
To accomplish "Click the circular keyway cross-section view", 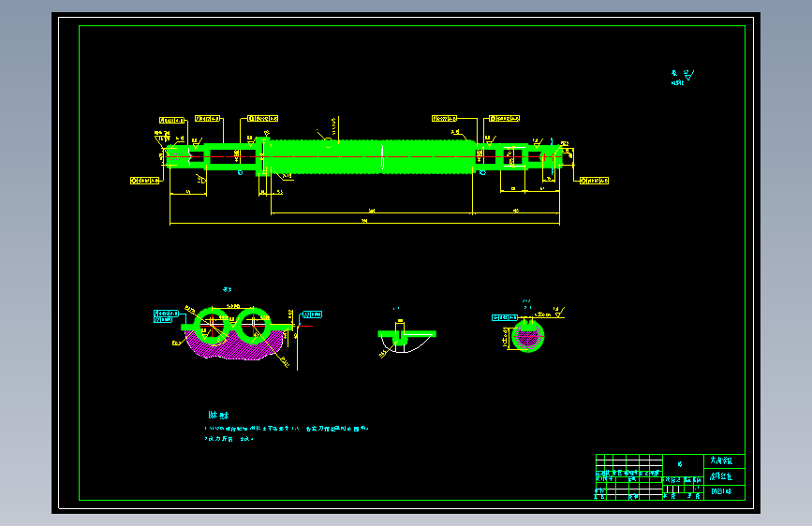I will pos(527,336).
